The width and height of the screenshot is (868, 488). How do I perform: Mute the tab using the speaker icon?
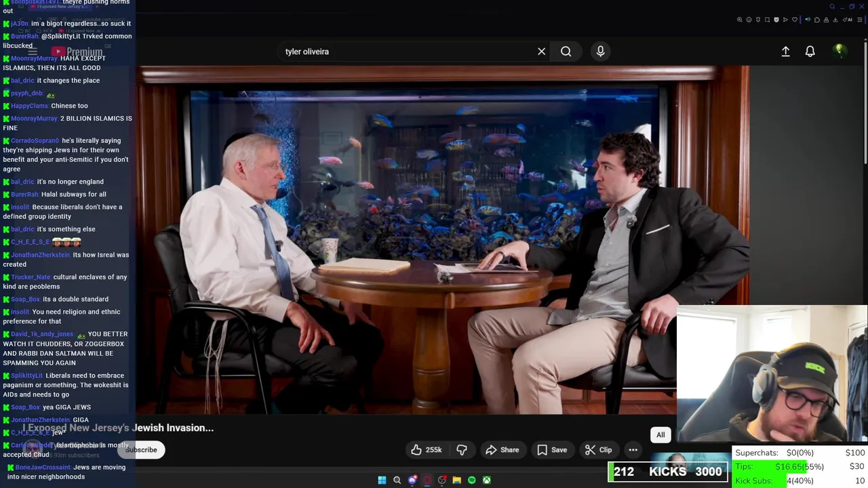click(808, 20)
